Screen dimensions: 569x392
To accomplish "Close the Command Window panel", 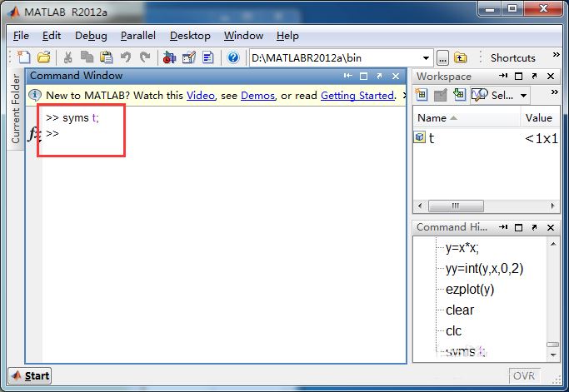I will pos(396,76).
